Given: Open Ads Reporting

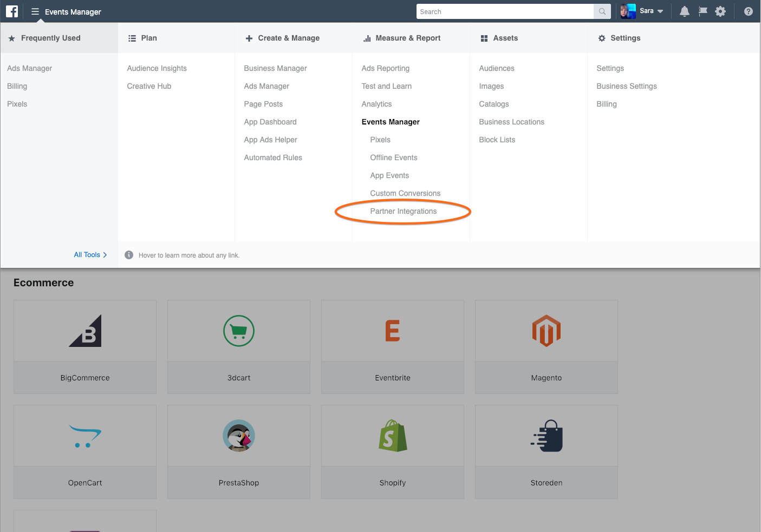Looking at the screenshot, I should point(386,68).
